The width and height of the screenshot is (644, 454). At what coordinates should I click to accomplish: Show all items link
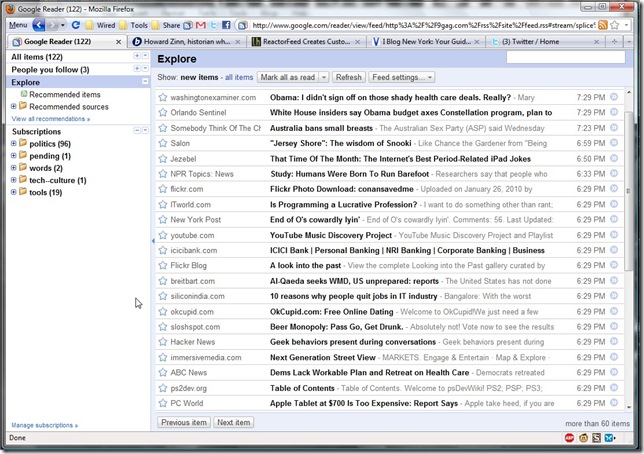click(x=239, y=77)
